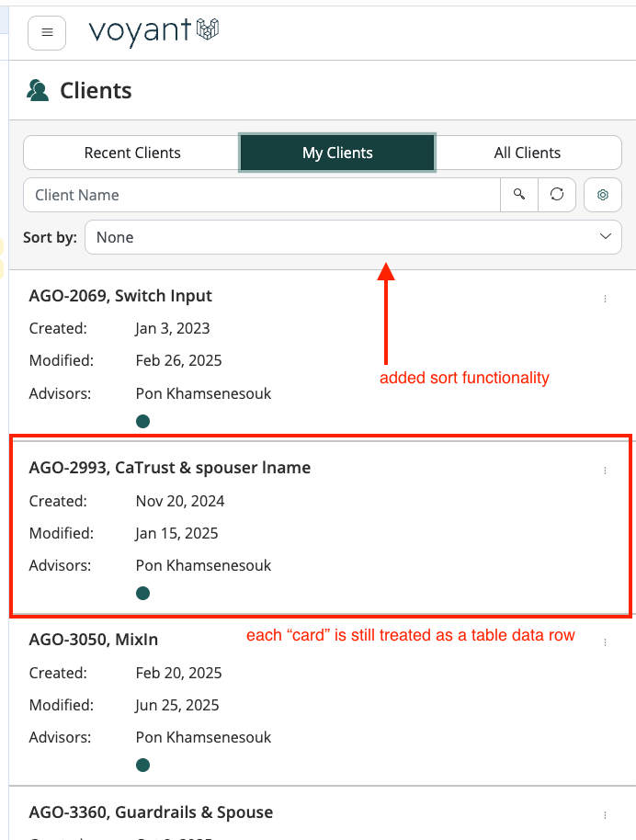The image size is (636, 840).
Task: Switch to All Clients tab
Action: point(528,153)
